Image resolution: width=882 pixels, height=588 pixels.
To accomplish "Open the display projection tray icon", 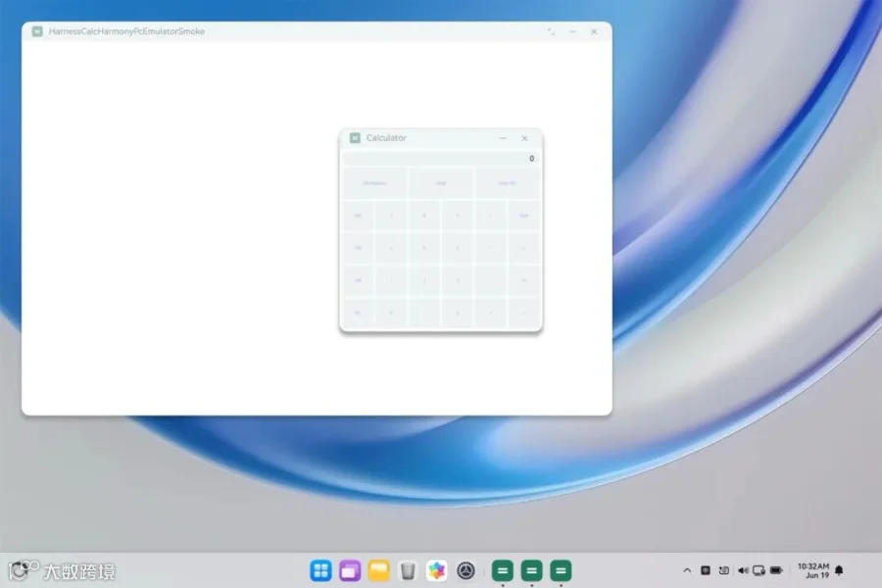I will (x=759, y=570).
